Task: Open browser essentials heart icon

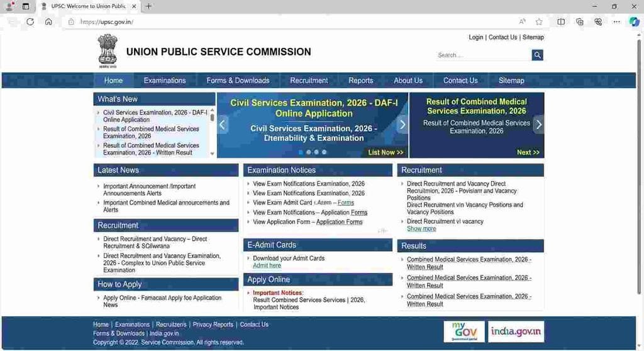Action: click(x=598, y=22)
